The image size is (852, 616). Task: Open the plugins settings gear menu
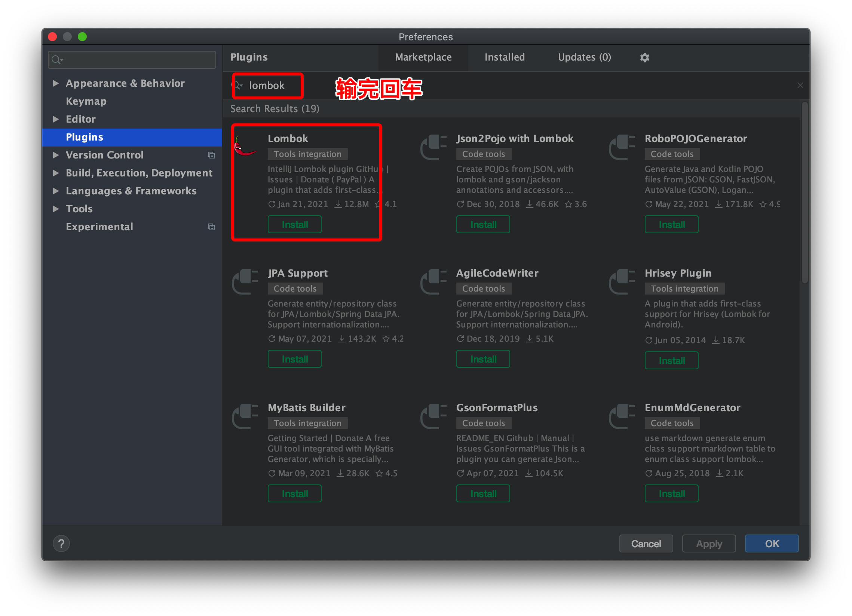[x=645, y=58]
